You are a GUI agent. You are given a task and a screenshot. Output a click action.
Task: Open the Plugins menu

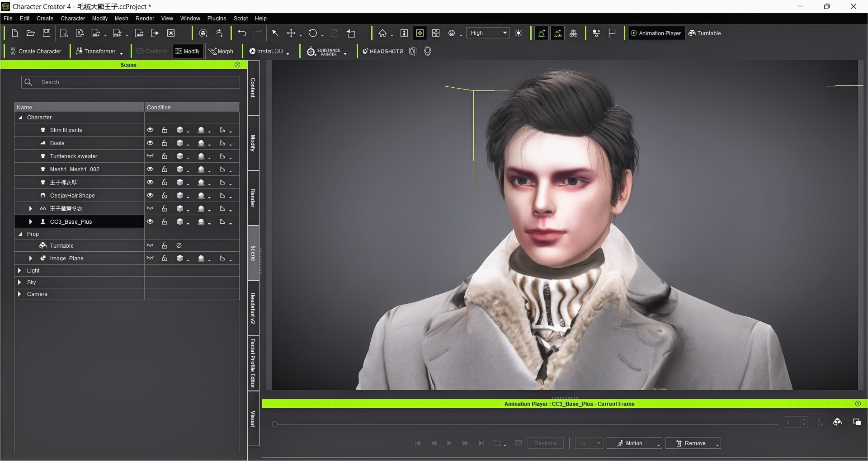[x=217, y=19]
